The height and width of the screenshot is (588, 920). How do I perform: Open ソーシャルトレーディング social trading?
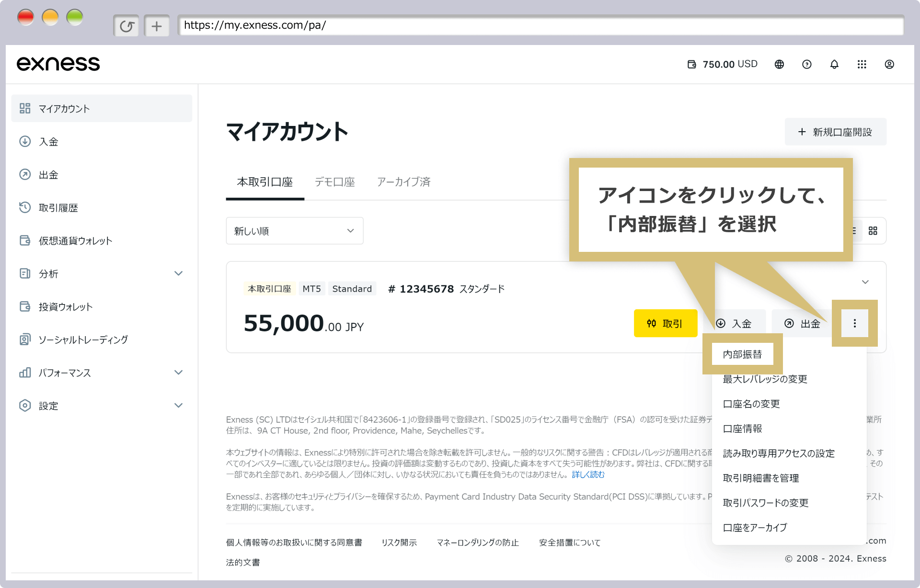tap(102, 340)
